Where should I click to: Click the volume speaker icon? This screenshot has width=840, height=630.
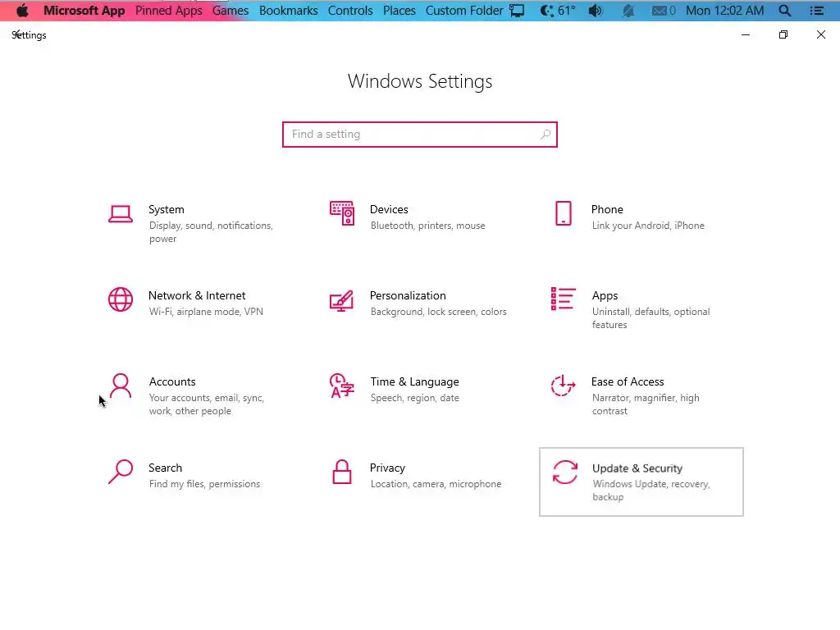tap(596, 11)
